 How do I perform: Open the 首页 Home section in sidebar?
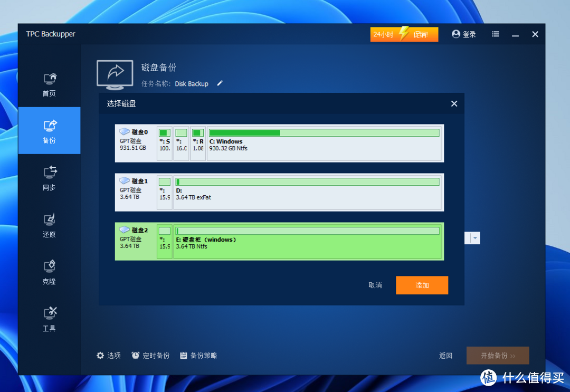tap(49, 84)
